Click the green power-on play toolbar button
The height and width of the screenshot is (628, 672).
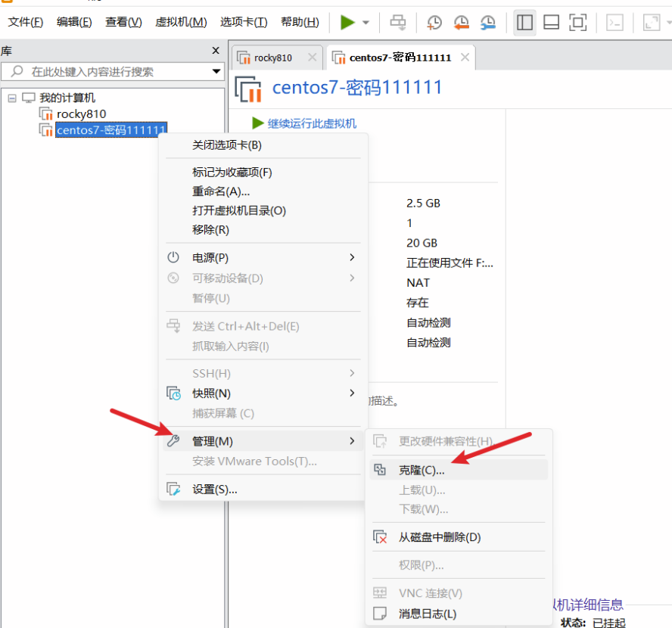point(347,22)
